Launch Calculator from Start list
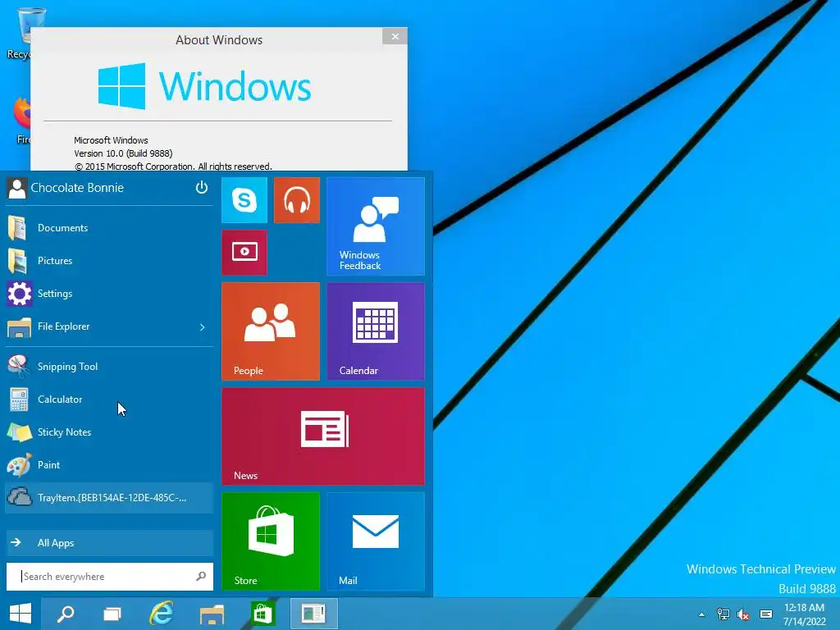 click(109, 399)
